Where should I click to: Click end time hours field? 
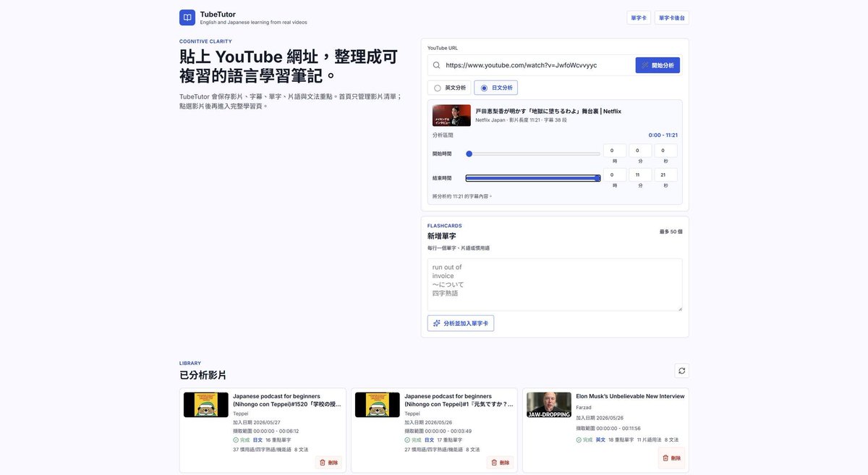[615, 175]
